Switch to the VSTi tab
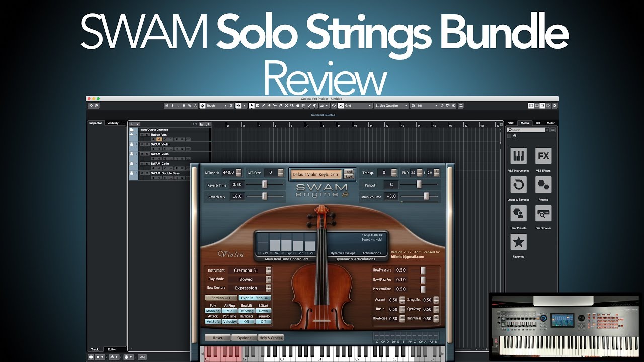The height and width of the screenshot is (362, 644). [511, 123]
